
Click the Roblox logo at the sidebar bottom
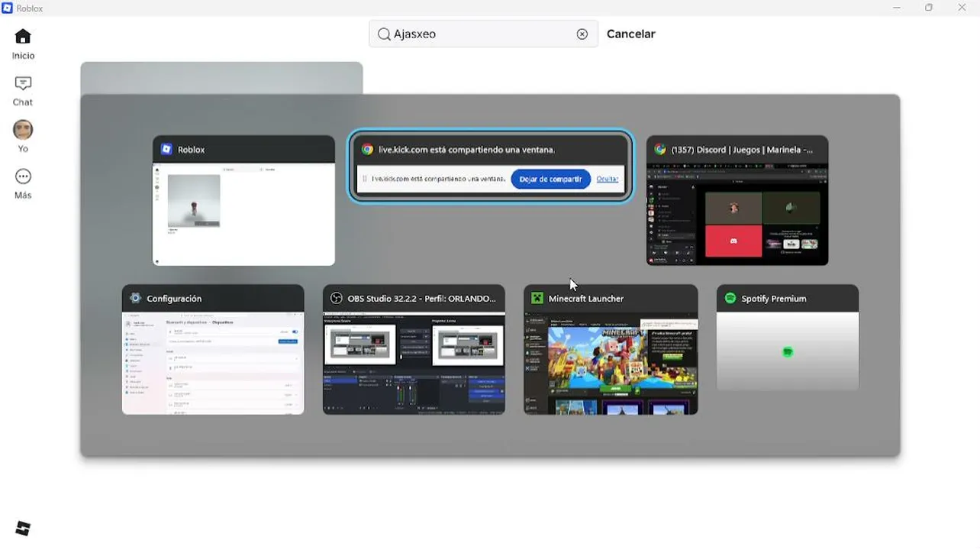23,528
